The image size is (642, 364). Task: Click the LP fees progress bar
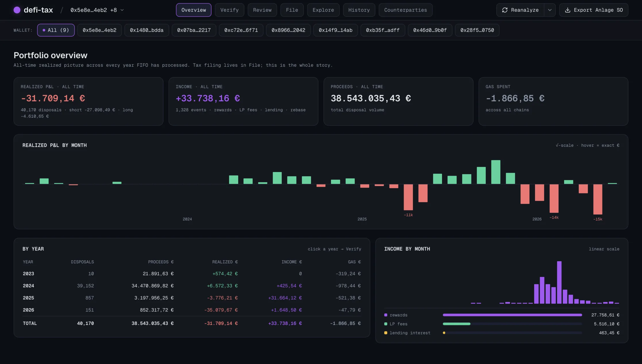coord(512,324)
